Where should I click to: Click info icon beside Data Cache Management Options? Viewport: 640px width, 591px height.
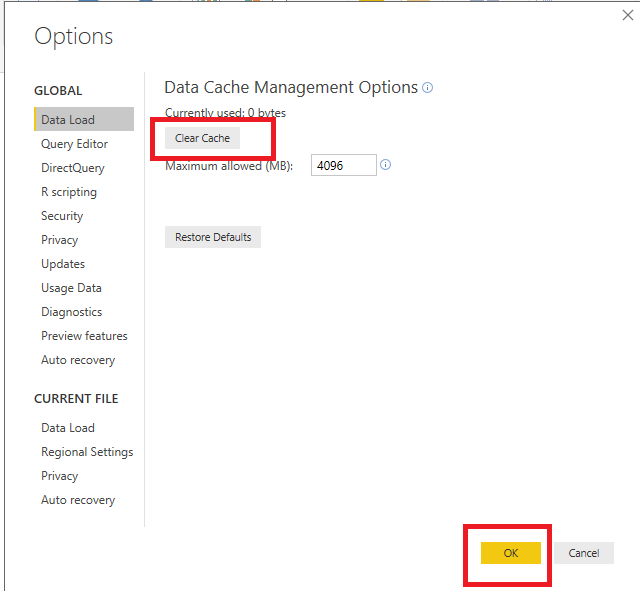[x=428, y=88]
